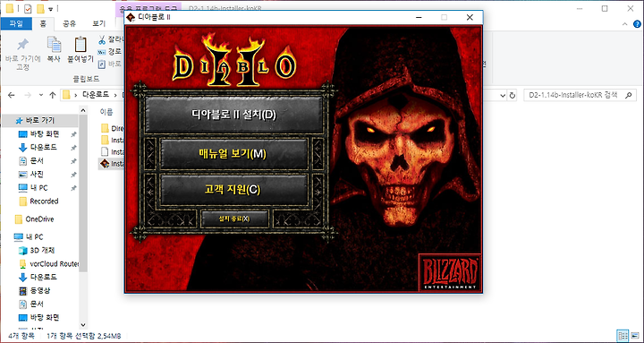Screen dimensions: 644x343
Task: Click the 붙여넣기 paste icon
Action: (80, 45)
